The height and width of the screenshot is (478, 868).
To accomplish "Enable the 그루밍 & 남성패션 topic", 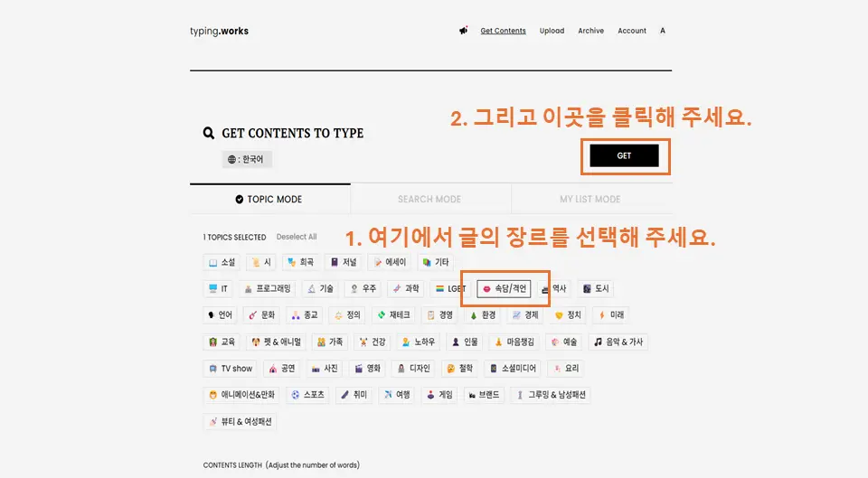I will (x=551, y=395).
